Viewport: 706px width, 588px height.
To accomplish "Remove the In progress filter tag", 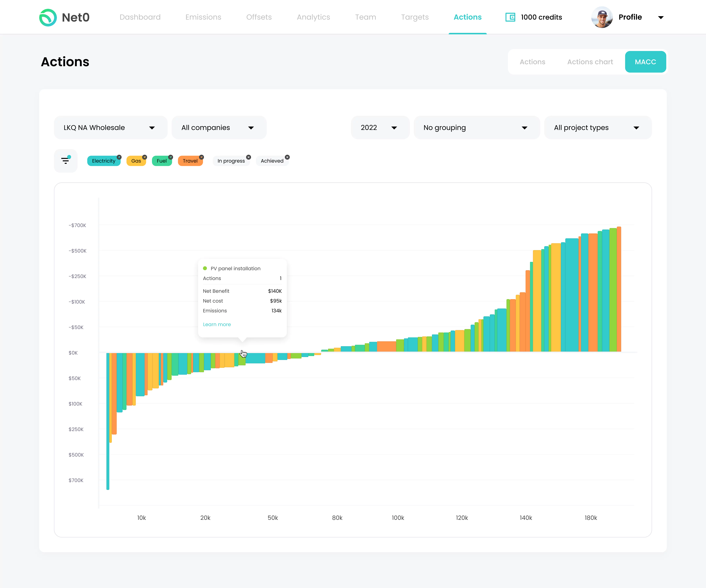I will (248, 157).
